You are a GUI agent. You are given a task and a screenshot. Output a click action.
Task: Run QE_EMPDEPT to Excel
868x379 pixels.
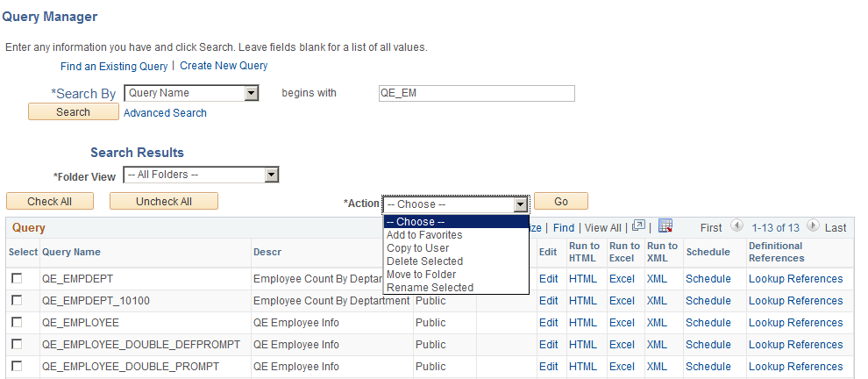pyautogui.click(x=622, y=279)
